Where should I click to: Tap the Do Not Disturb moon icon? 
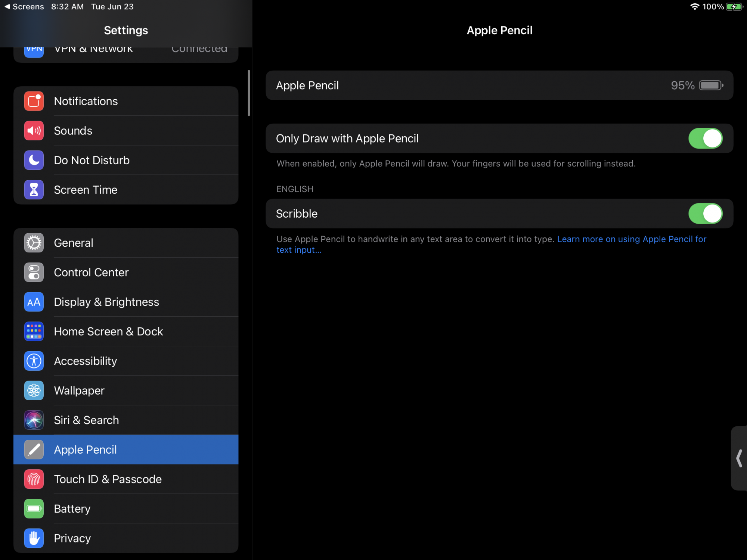coord(34,160)
